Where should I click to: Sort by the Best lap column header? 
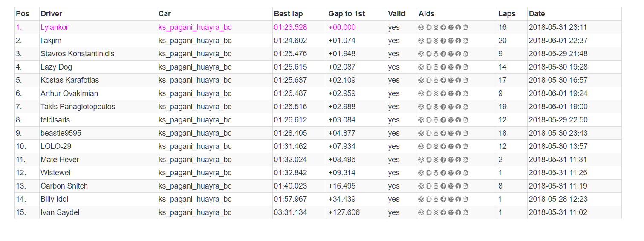click(288, 14)
